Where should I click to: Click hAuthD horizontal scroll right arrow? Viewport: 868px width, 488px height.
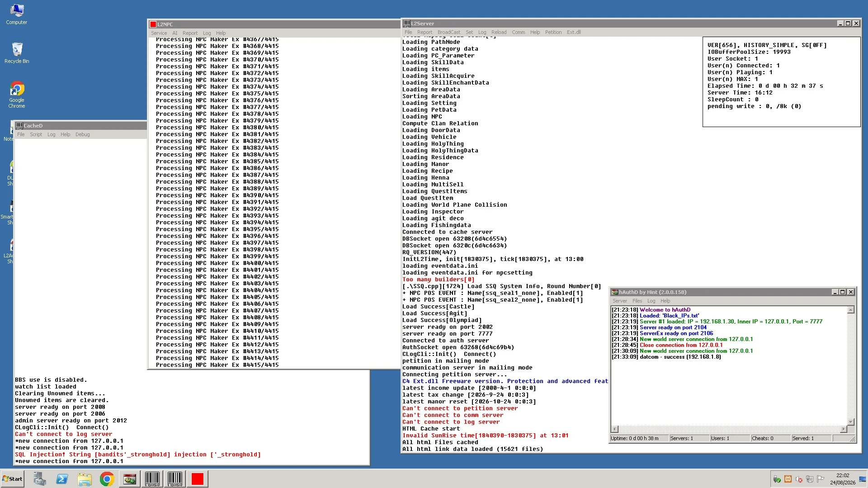[844, 429]
